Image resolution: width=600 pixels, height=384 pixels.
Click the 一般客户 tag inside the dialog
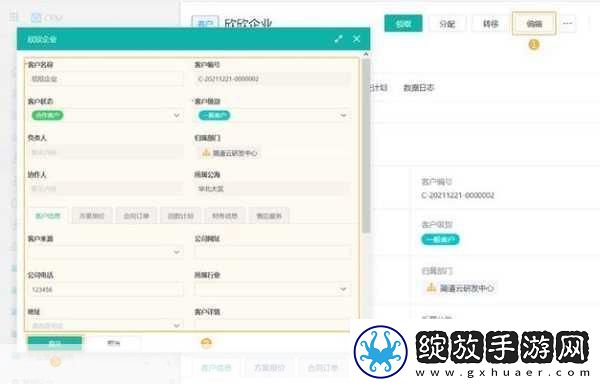215,115
